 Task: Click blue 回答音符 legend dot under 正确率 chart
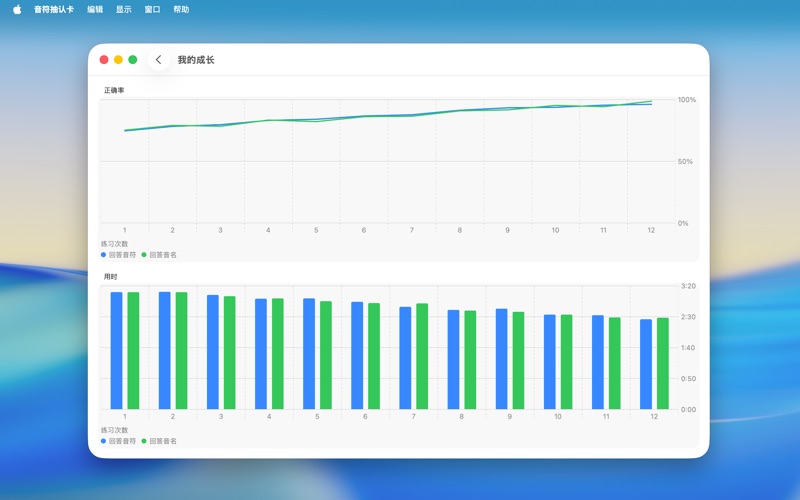pos(103,255)
